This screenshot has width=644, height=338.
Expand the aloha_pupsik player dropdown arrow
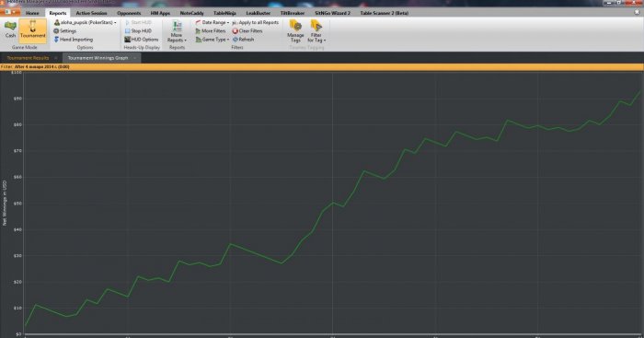115,23
